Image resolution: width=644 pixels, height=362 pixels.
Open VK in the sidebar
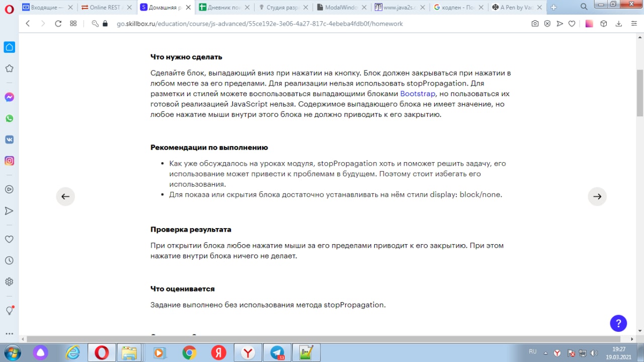[x=9, y=139]
